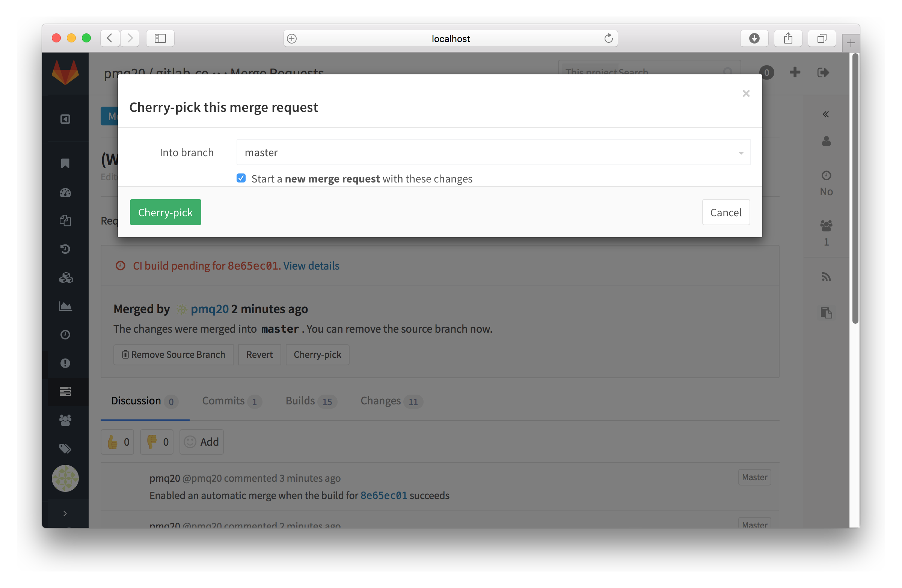This screenshot has width=902, height=588.
Task: Switch to the Commits tab
Action: tap(223, 401)
